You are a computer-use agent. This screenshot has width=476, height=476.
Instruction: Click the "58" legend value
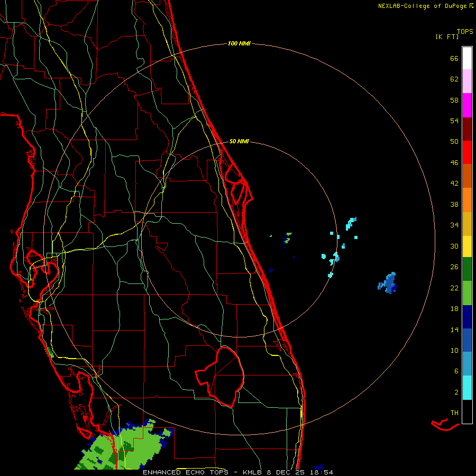click(454, 100)
